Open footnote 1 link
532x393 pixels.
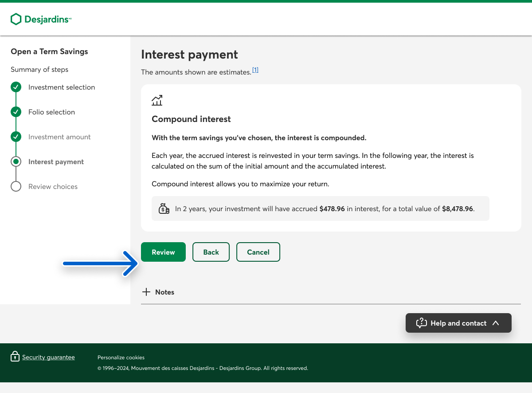(x=255, y=70)
